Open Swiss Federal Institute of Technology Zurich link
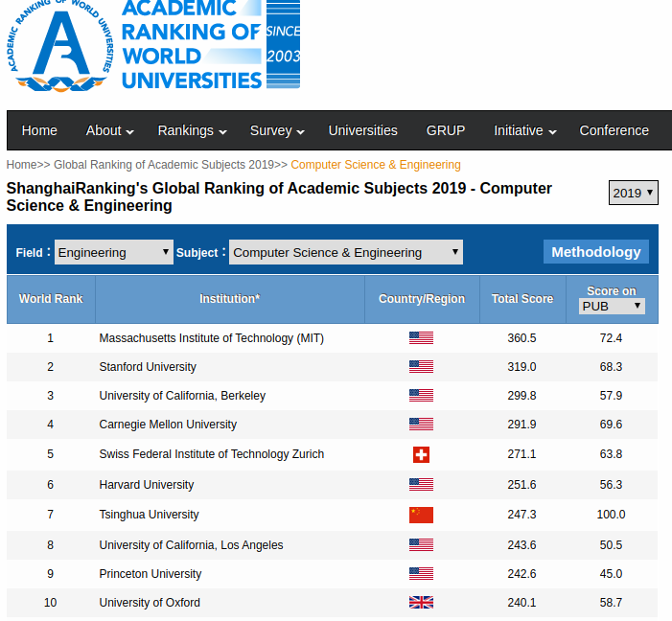Image resolution: width=672 pixels, height=621 pixels. click(x=211, y=454)
